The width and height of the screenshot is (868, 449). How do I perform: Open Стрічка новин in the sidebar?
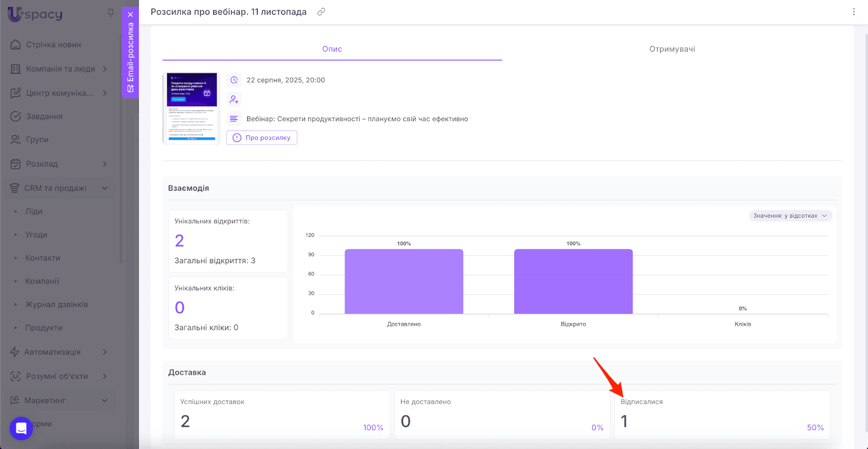(x=53, y=45)
